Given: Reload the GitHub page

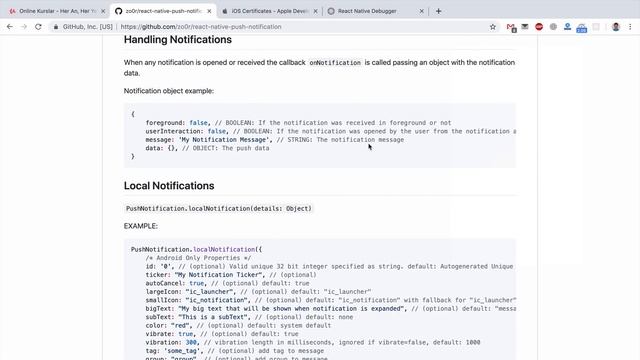Looking at the screenshot, I should coord(38,27).
